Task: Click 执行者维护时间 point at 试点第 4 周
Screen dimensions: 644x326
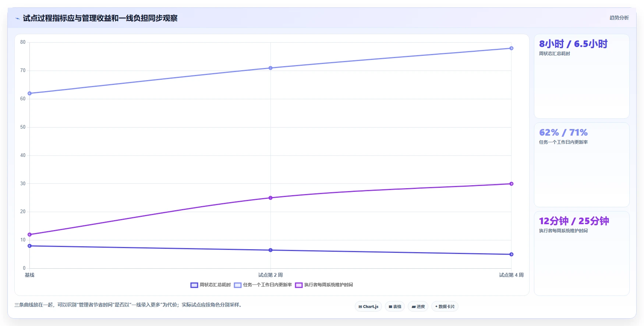Action: coord(512,184)
